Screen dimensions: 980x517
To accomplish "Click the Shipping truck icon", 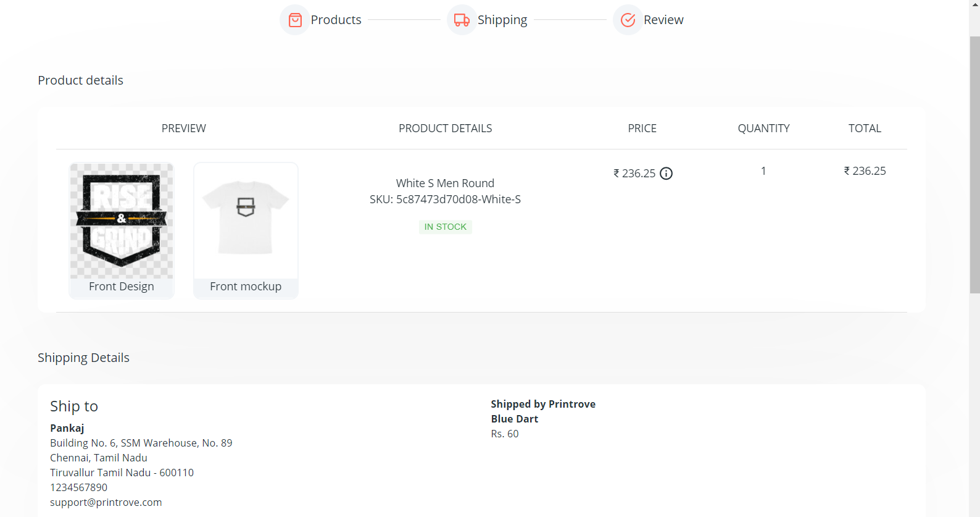I will click(x=462, y=20).
